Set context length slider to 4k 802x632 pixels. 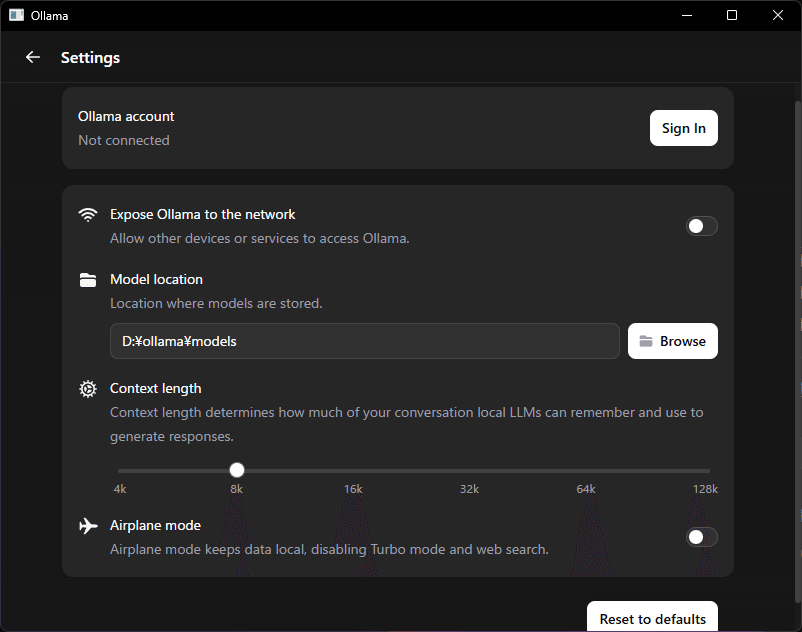(x=120, y=470)
